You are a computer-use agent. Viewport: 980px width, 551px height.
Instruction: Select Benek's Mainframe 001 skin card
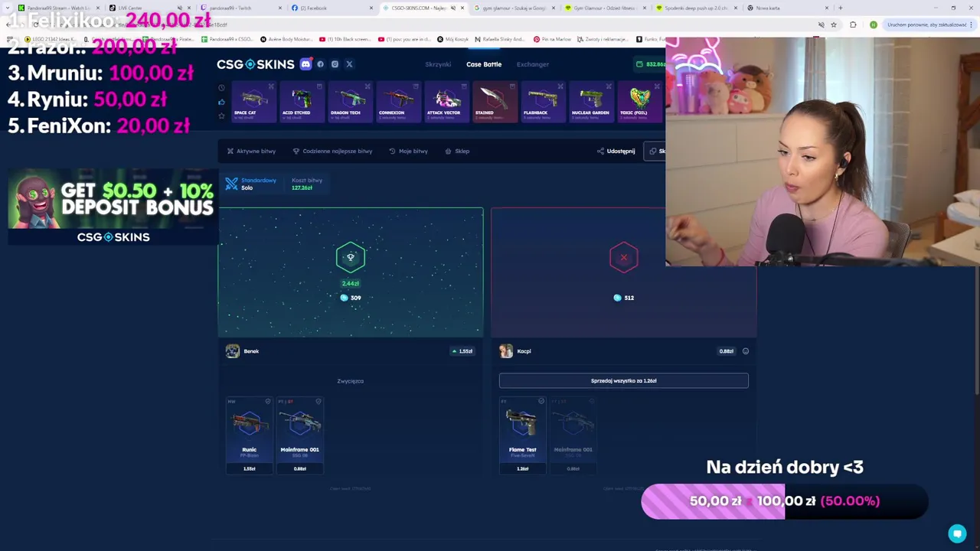(x=299, y=435)
